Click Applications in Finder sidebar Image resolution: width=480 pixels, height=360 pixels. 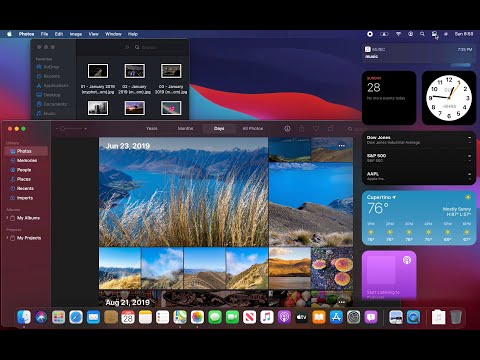click(53, 85)
